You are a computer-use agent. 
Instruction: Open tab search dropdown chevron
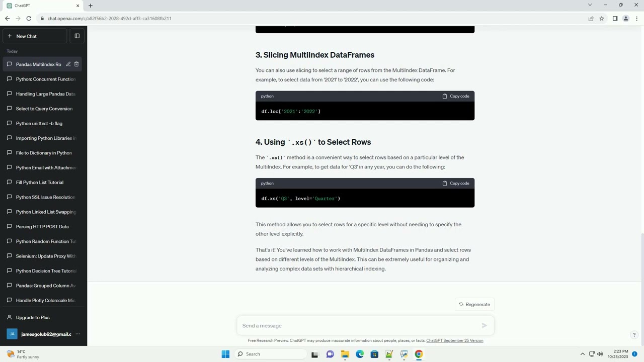590,5
